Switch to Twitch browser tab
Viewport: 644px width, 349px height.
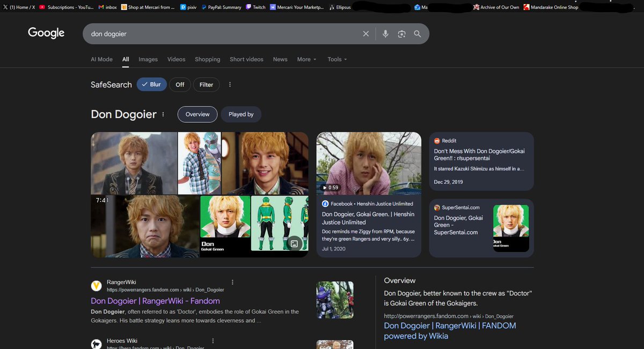[255, 8]
